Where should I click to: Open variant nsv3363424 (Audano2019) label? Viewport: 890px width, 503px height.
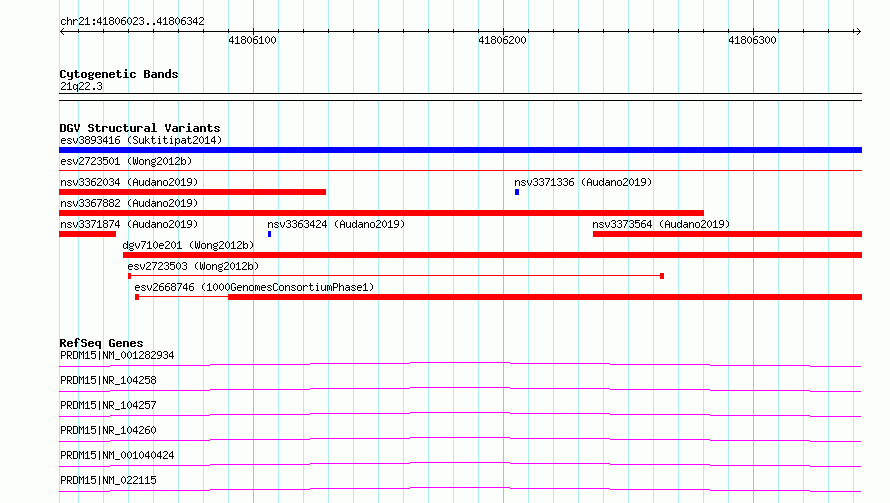tap(336, 224)
